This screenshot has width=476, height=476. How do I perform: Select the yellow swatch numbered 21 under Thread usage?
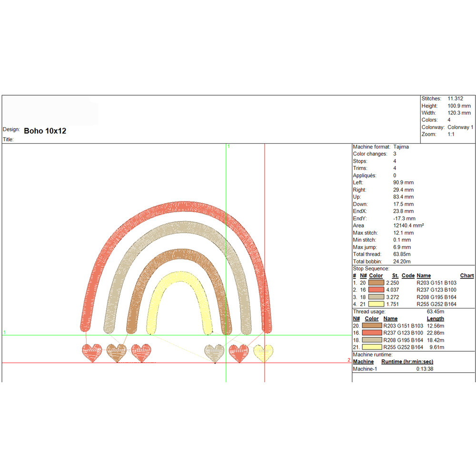[372, 347]
